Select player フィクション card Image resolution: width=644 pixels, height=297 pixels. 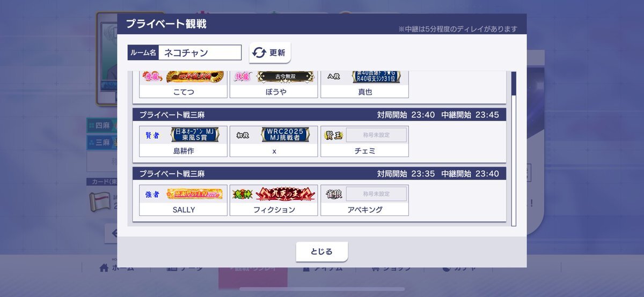pyautogui.click(x=274, y=201)
